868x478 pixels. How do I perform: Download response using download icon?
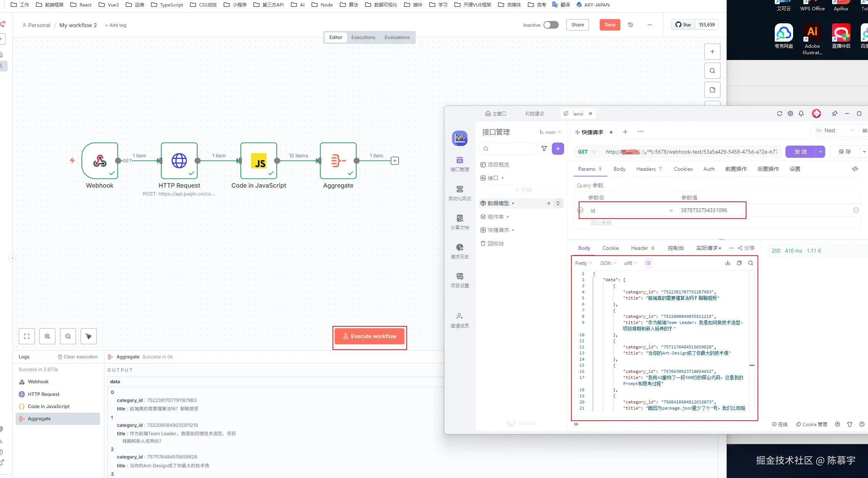727,263
